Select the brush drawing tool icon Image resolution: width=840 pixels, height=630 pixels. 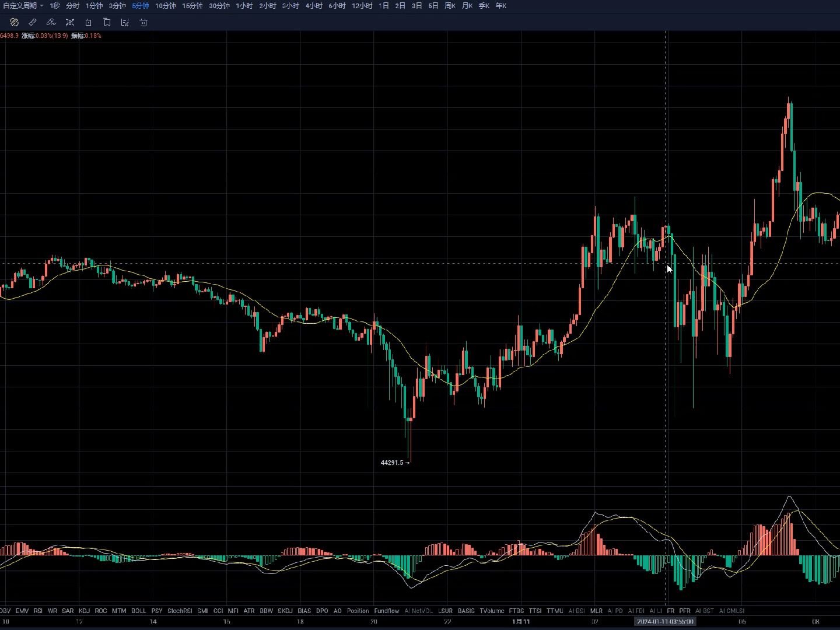coord(51,22)
